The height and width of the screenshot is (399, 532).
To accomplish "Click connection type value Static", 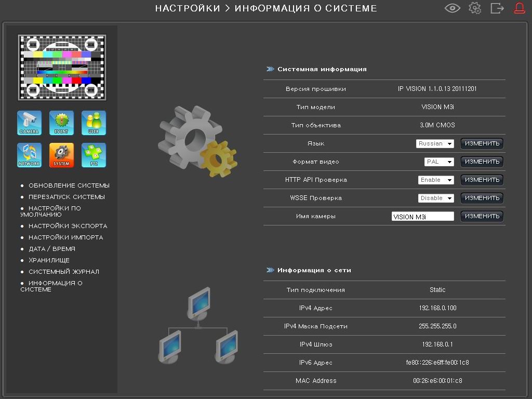I will tap(437, 290).
